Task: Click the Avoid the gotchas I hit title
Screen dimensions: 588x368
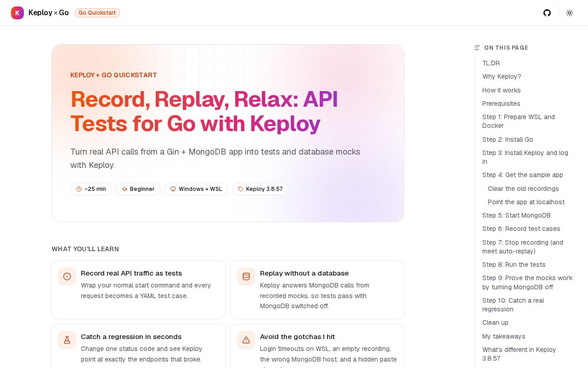Action: coord(297,337)
